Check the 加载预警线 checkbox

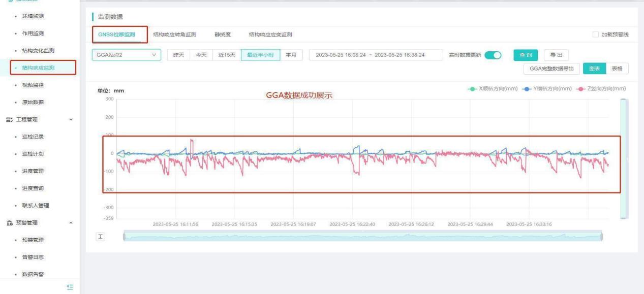point(596,35)
